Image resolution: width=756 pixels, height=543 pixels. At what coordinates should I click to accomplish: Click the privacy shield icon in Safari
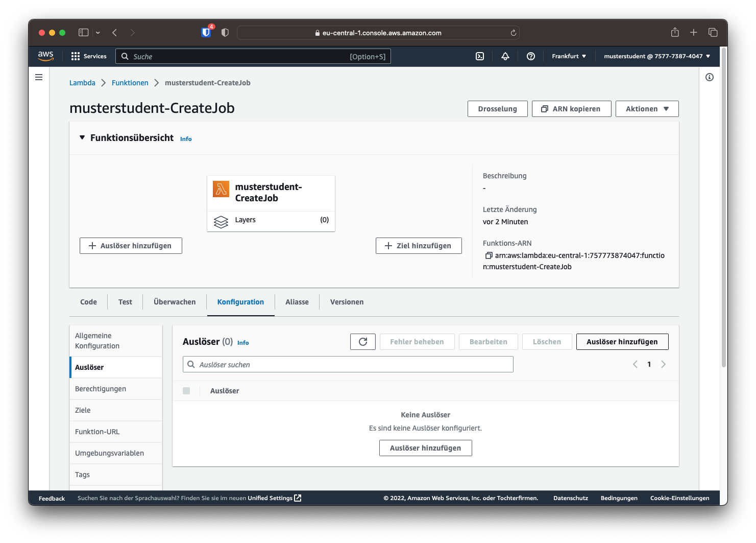coord(225,32)
